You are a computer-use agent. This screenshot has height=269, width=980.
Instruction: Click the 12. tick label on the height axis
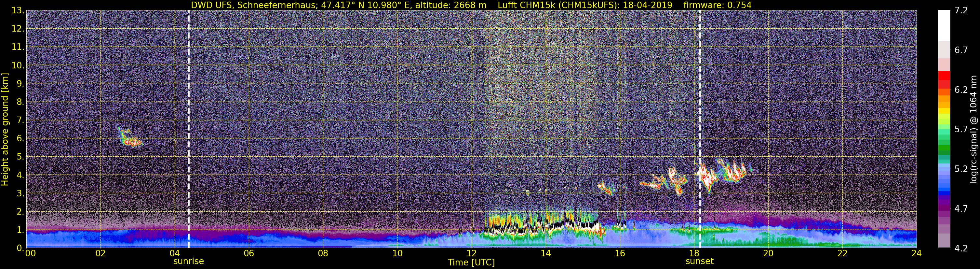coord(18,29)
